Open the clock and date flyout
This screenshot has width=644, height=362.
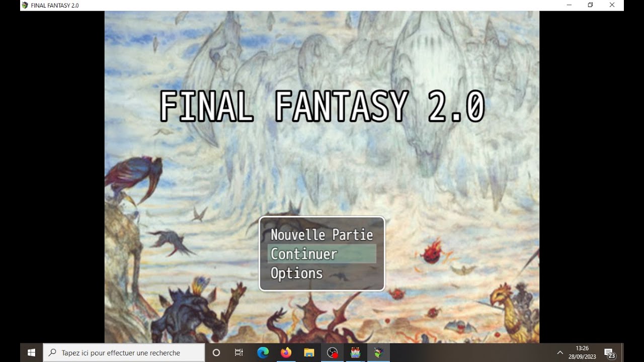[582, 352]
